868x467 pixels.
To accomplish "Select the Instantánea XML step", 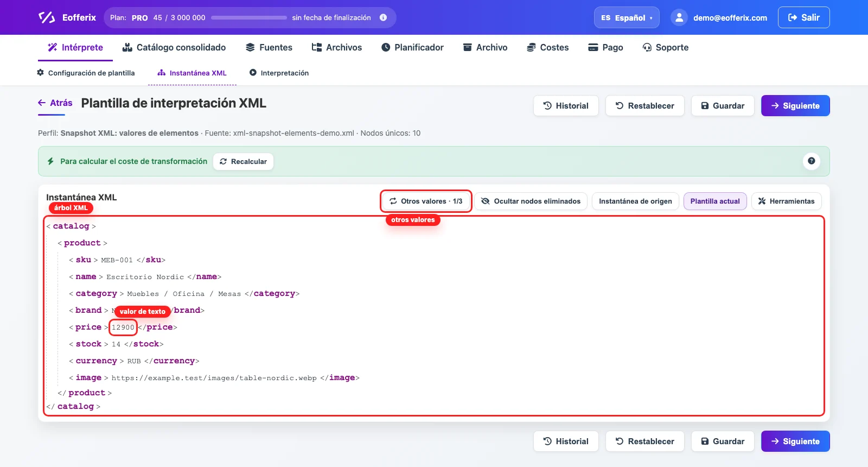I will [192, 73].
